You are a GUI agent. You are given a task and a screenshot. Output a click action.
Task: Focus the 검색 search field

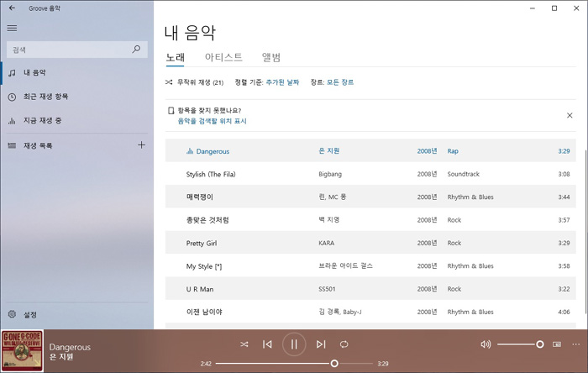tap(77, 50)
